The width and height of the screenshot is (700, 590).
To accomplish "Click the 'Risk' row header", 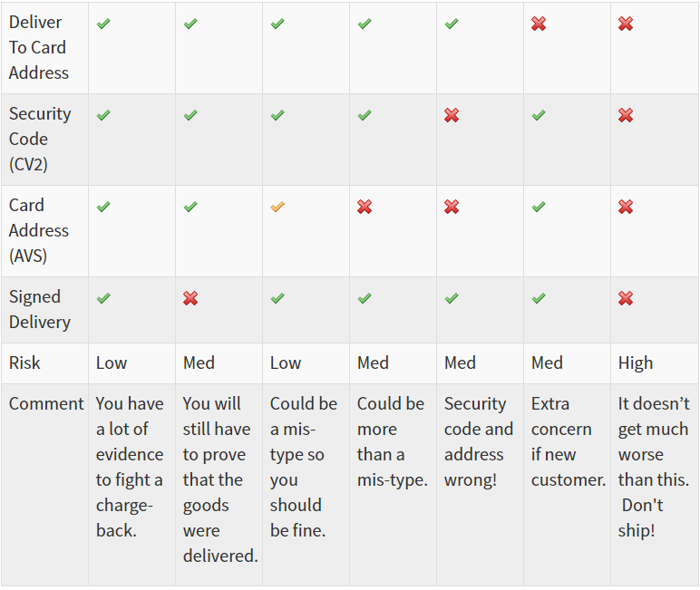I will tap(24, 363).
